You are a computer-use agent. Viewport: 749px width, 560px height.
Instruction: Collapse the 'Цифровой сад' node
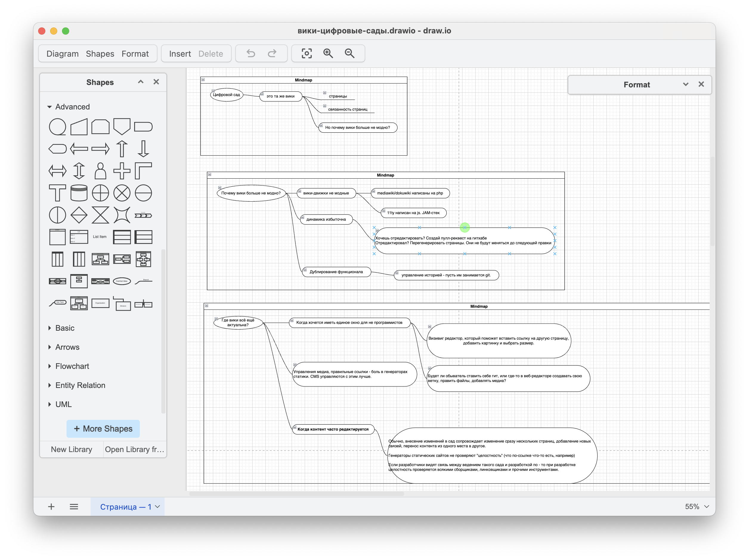pyautogui.click(x=213, y=91)
